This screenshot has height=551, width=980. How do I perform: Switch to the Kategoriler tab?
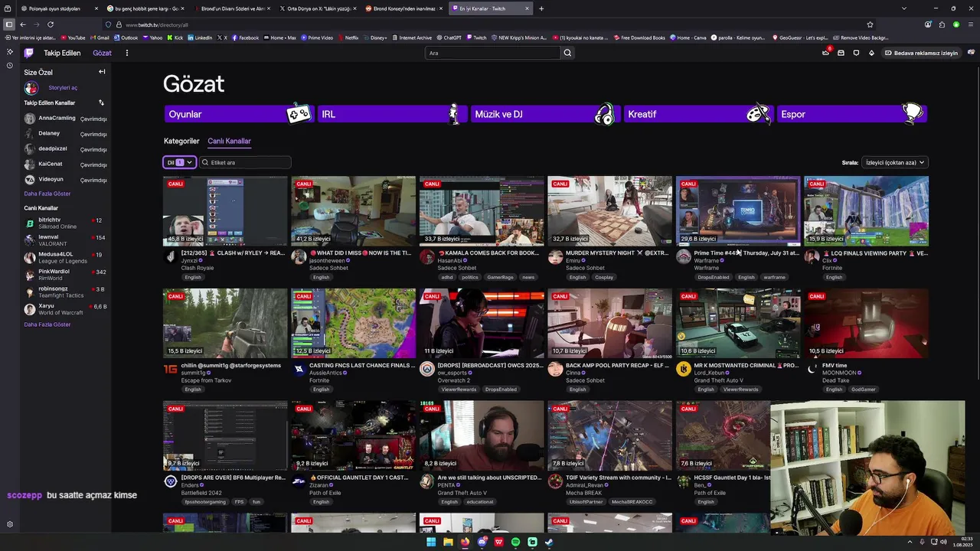click(x=181, y=141)
